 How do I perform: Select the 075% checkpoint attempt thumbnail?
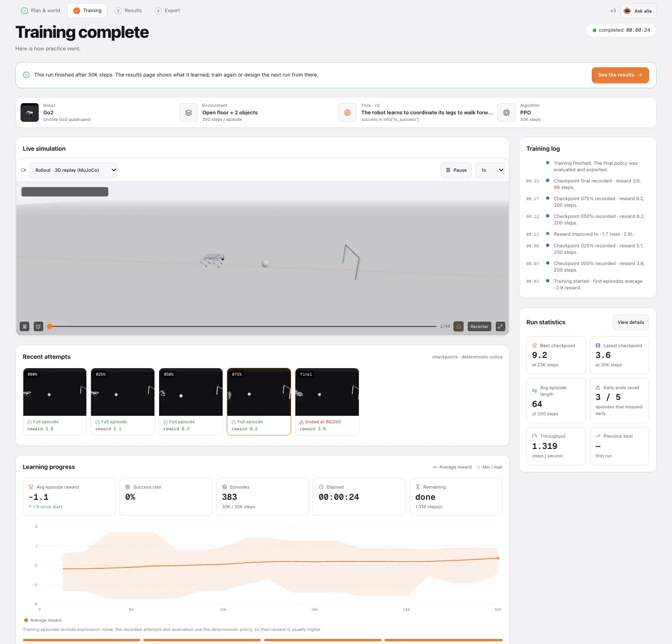(259, 402)
